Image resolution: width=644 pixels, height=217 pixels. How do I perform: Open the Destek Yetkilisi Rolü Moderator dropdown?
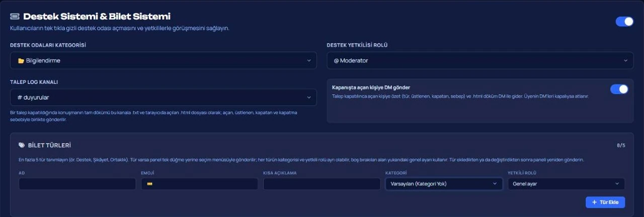[x=480, y=60]
